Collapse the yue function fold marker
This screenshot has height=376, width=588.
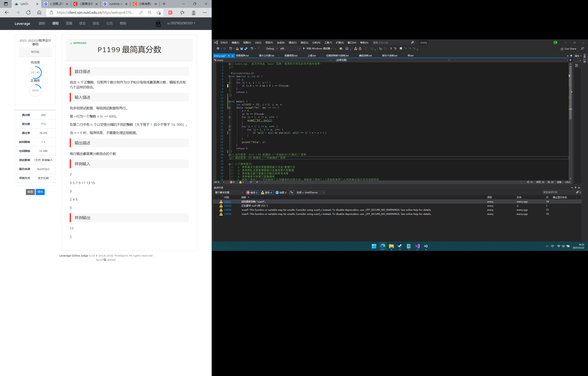(x=230, y=76)
